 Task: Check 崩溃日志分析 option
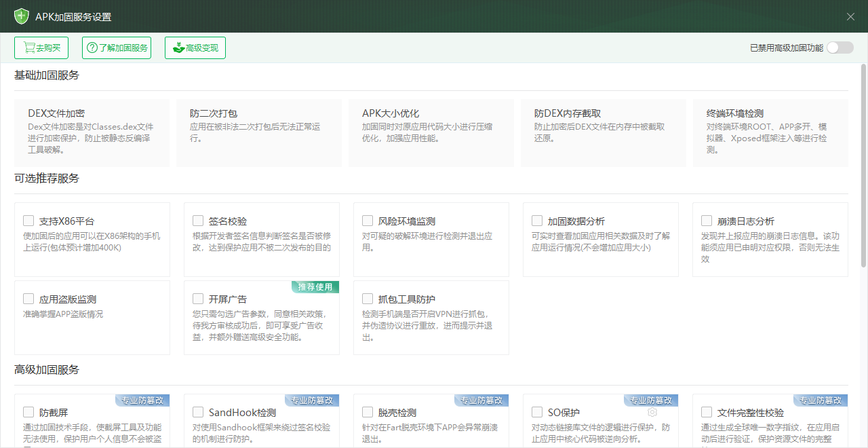click(707, 221)
